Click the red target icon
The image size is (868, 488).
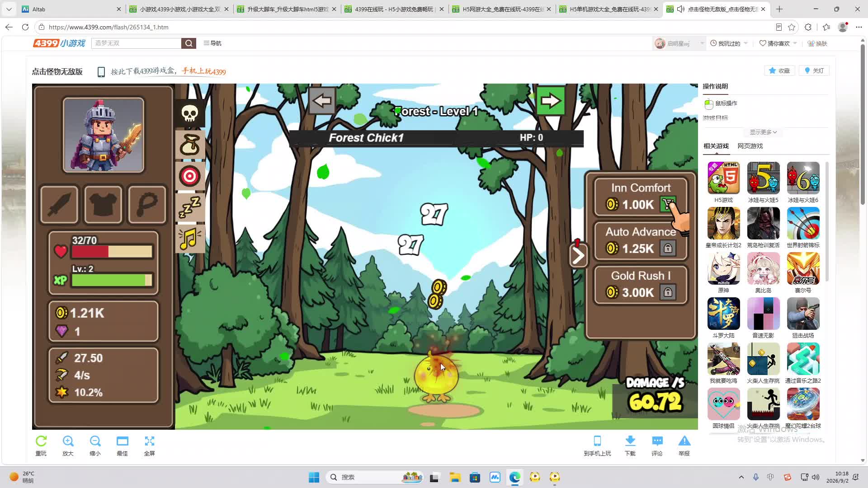click(x=190, y=176)
